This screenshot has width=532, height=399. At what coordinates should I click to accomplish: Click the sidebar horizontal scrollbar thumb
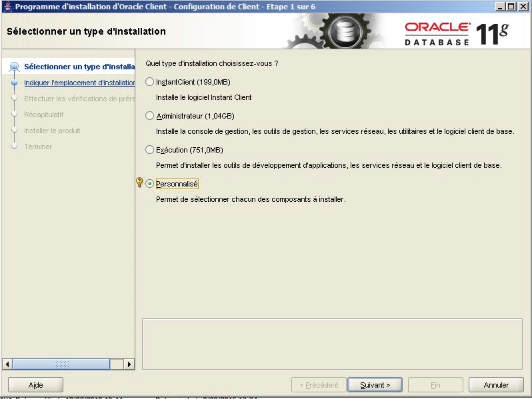click(61, 364)
